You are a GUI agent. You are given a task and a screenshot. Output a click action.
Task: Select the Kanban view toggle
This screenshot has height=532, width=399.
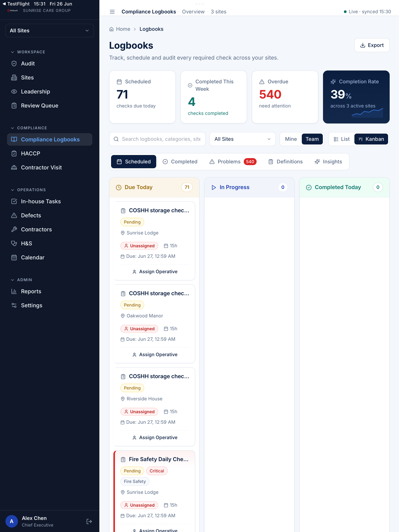(x=371, y=139)
